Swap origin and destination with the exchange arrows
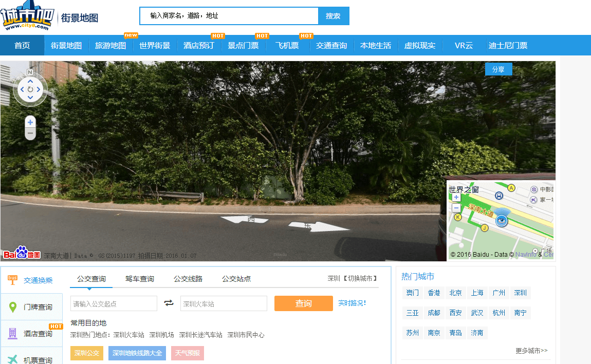Viewport: 591px width, 364px height. click(169, 303)
